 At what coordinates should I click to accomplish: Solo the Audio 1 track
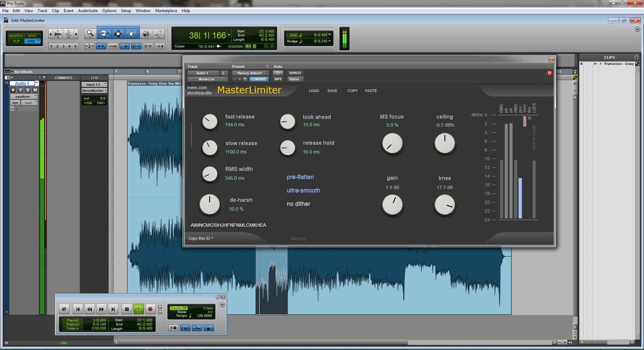coord(28,90)
